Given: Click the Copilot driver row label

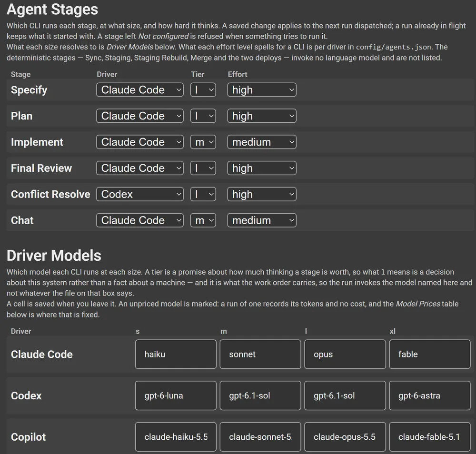Looking at the screenshot, I should (28, 437).
